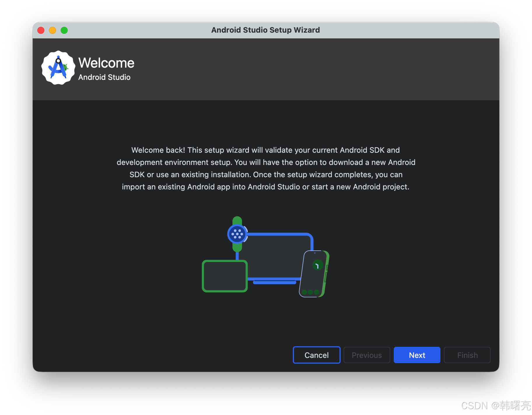Click the greyed-out Finish button
532x415 pixels.
coord(467,355)
